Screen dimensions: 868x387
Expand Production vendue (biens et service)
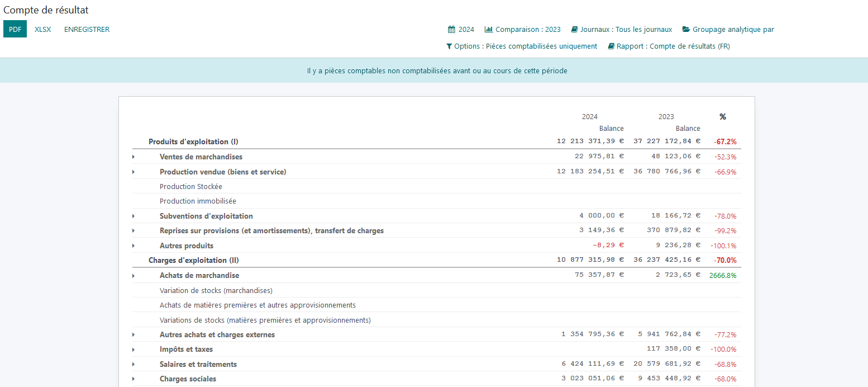point(133,172)
